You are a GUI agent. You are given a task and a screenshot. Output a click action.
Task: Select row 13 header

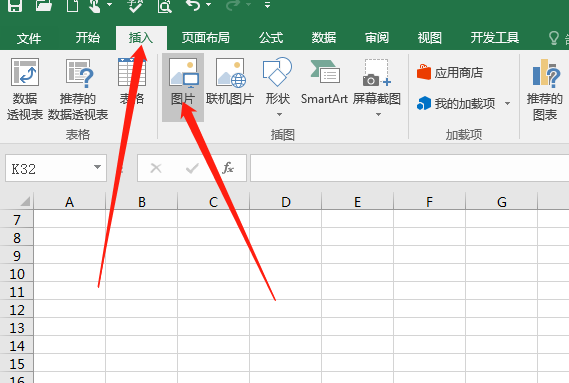point(17,328)
